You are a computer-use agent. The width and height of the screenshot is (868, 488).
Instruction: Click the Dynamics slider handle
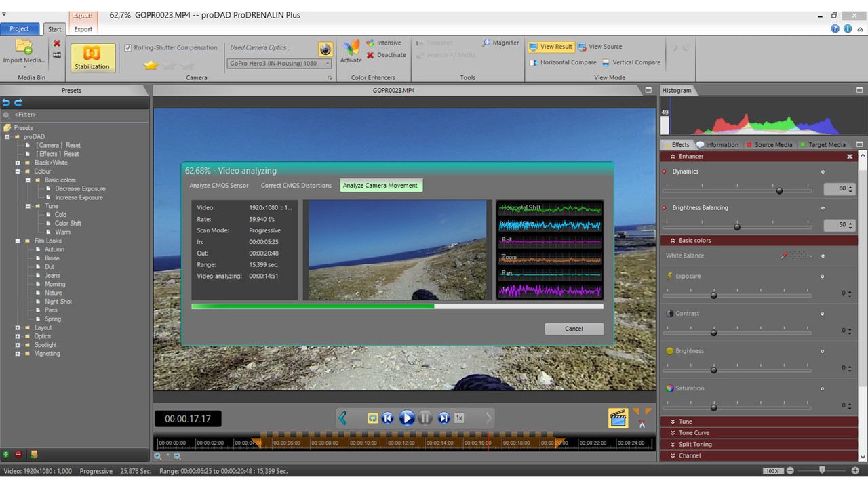[779, 190]
